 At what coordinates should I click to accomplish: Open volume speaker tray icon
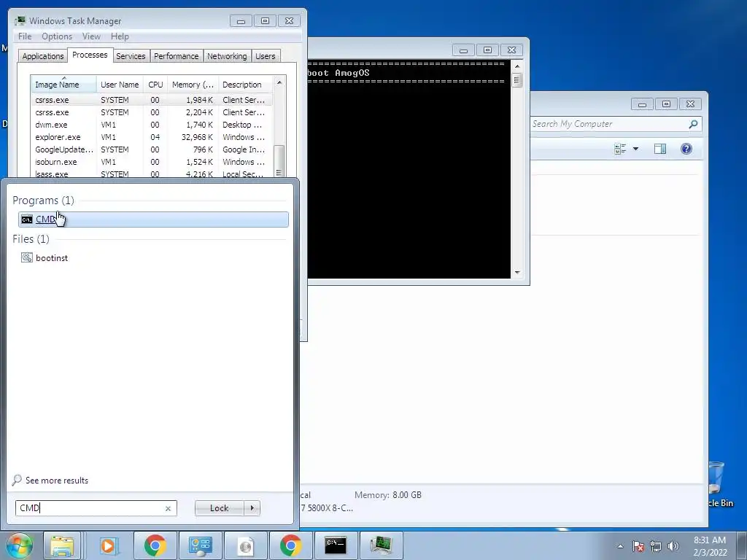pos(673,546)
